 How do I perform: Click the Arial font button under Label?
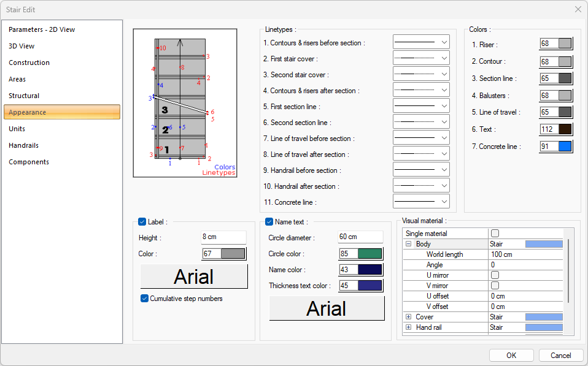[194, 276]
